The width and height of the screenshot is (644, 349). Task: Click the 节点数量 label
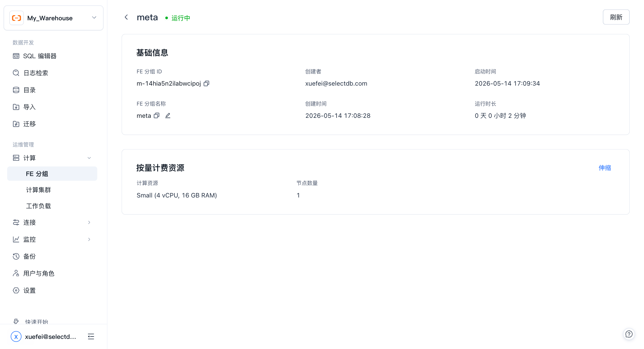[307, 183]
